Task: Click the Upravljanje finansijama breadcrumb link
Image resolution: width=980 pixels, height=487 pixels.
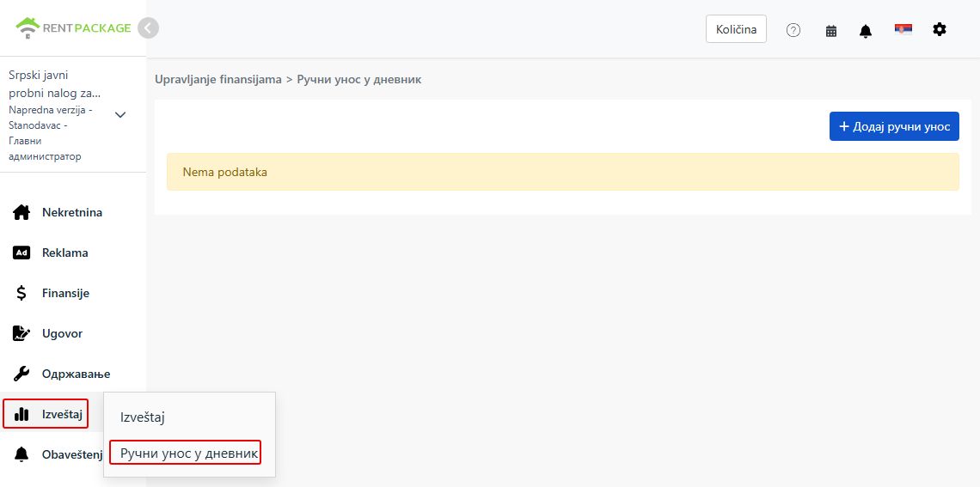Action: pos(218,79)
